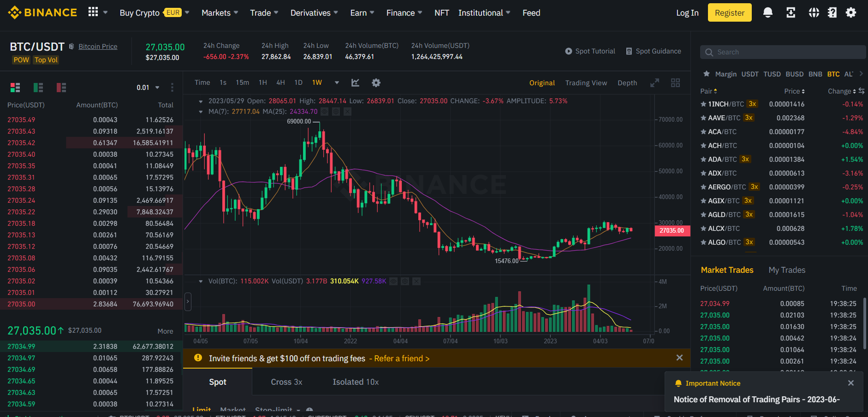Expand the chart timeframe interval dropdown

point(336,82)
